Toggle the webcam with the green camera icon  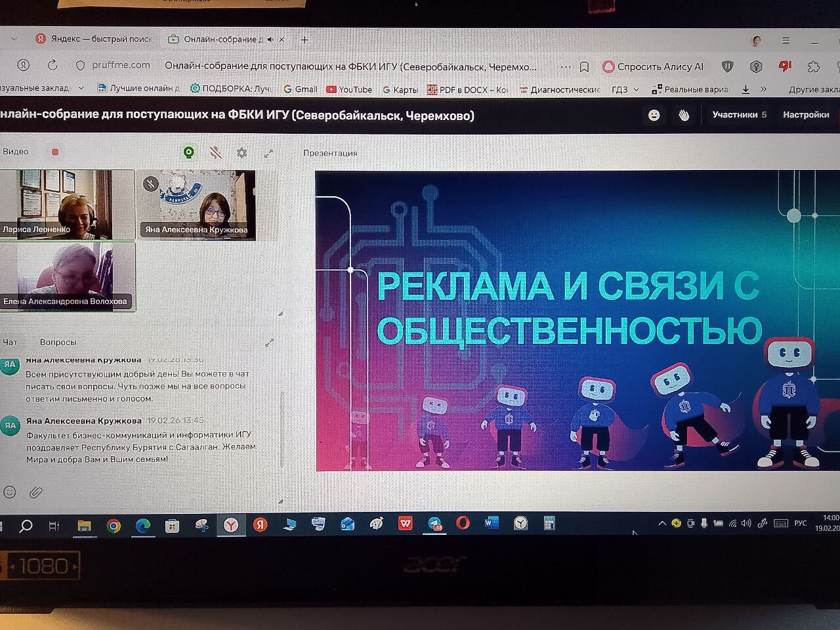pos(189,153)
